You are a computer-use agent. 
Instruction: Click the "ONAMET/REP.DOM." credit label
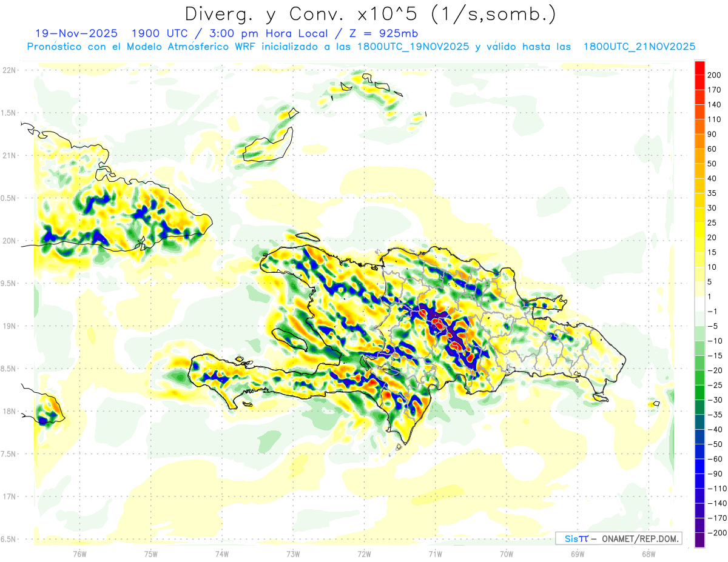639,538
